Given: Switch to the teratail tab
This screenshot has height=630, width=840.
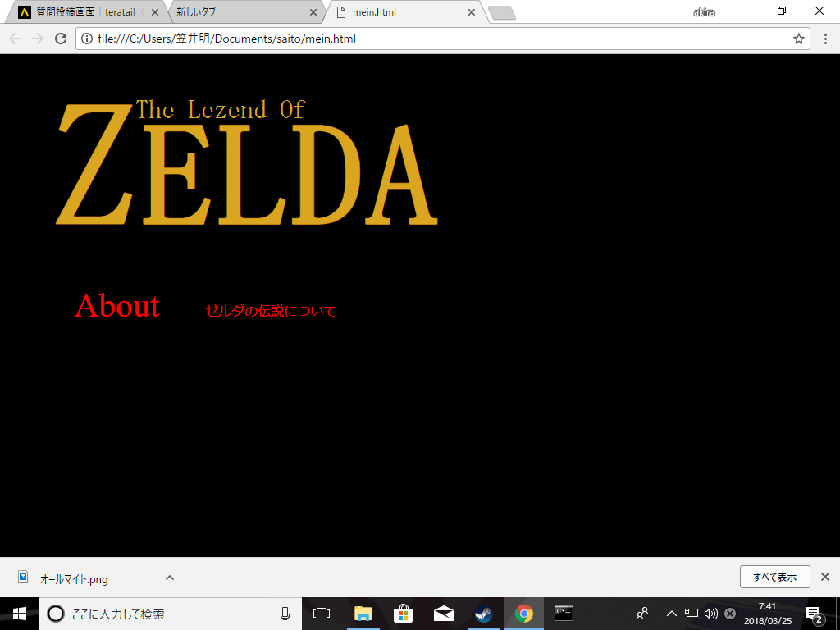Looking at the screenshot, I should click(86, 12).
